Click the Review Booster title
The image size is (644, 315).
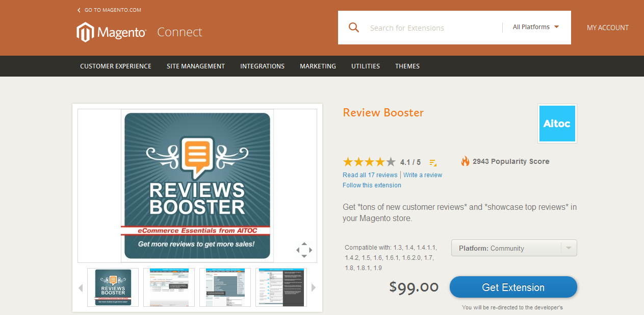click(383, 113)
